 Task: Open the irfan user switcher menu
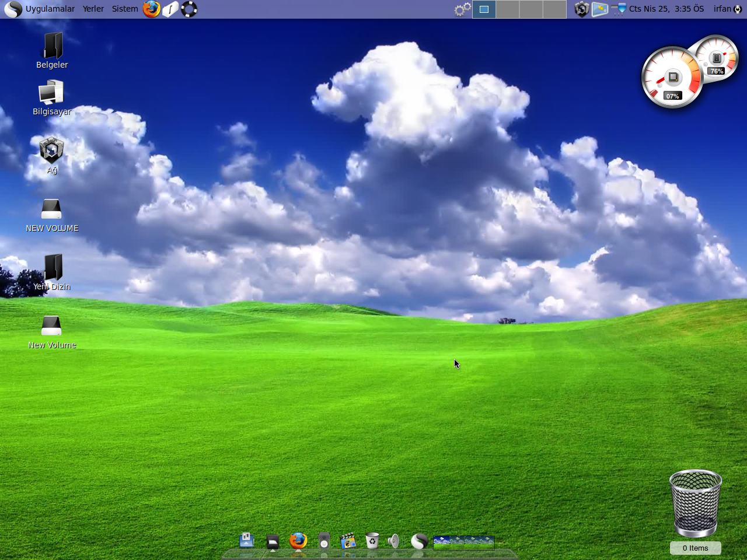722,9
